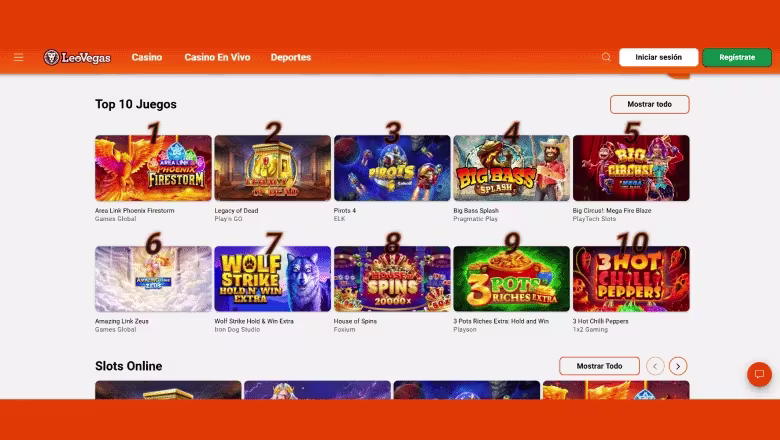
Task: Open House of Spins game thumbnail
Action: coord(392,279)
